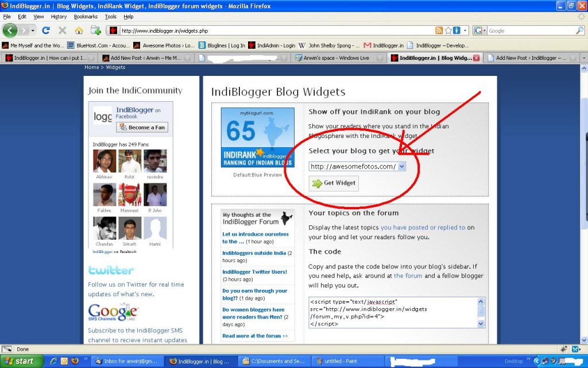Image resolution: width=588 pixels, height=368 pixels.
Task: Open the Google search engine selector icon
Action: pyautogui.click(x=479, y=30)
